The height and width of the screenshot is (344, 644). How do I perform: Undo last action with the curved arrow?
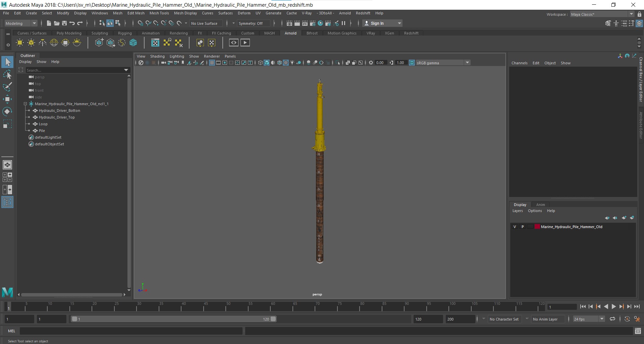pos(72,23)
